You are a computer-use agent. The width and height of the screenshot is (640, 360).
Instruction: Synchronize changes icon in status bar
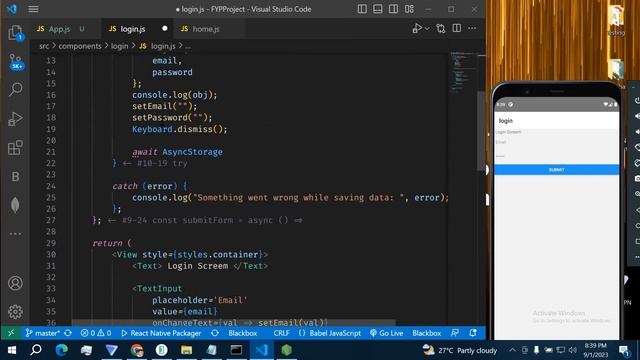coord(68,333)
